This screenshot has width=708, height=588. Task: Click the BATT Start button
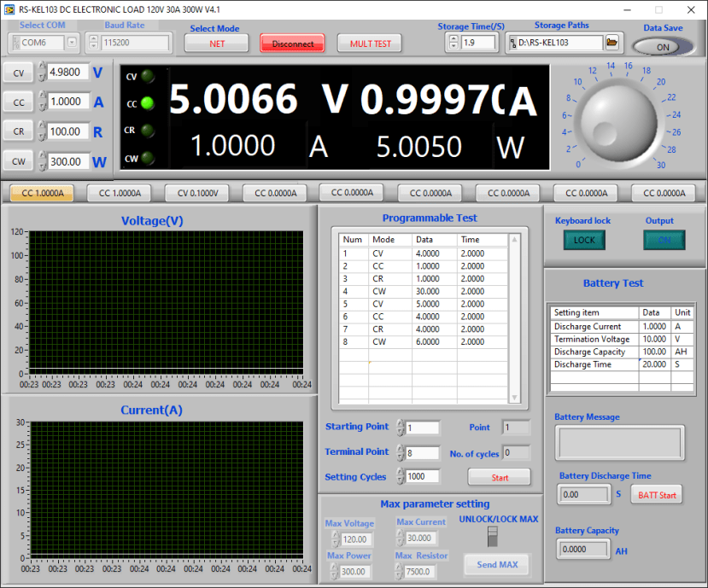coord(657,495)
